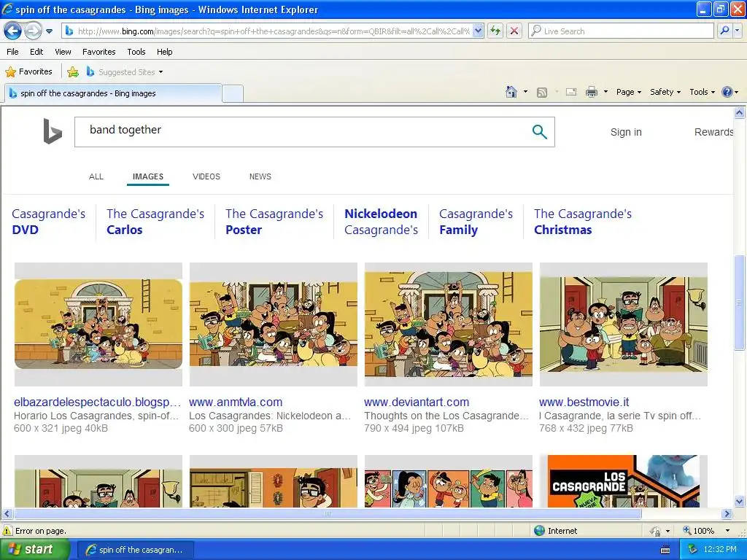The image size is (747, 560).
Task: Open the deviantart.com image thumbnail
Action: coord(449,324)
